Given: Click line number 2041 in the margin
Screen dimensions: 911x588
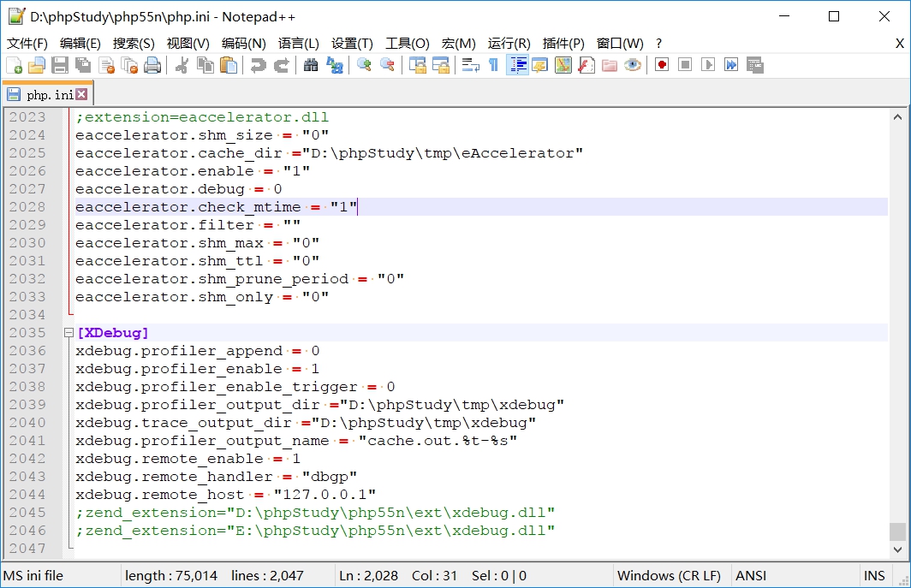Looking at the screenshot, I should [x=27, y=441].
